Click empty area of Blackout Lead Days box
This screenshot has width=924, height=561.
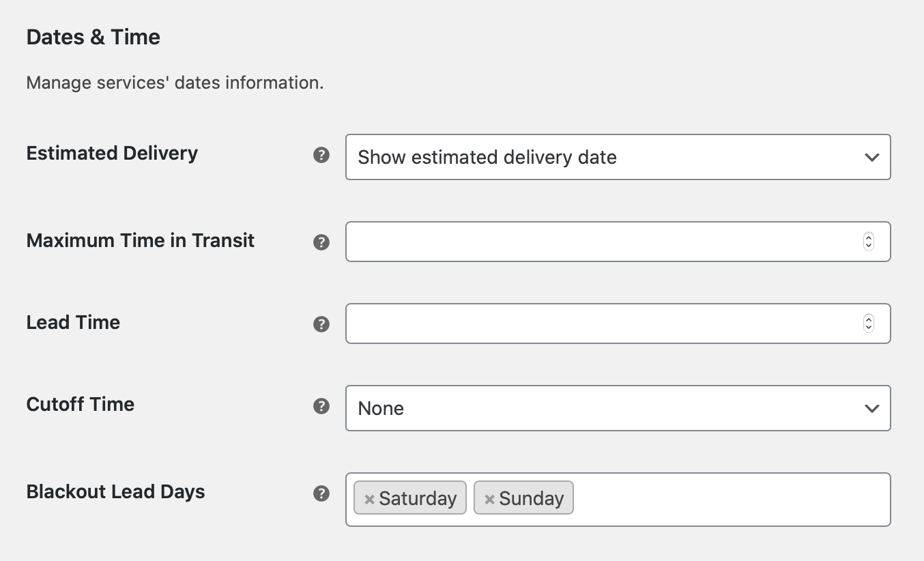point(730,499)
